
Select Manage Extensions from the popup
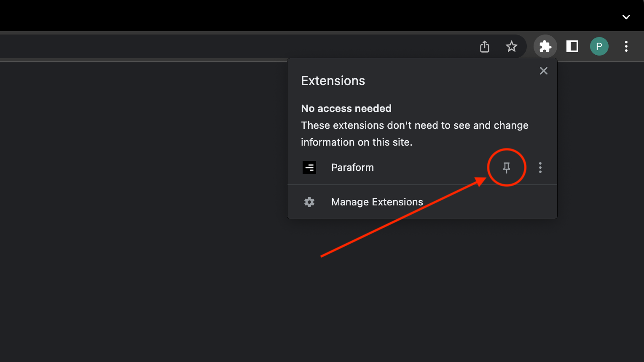[377, 202]
